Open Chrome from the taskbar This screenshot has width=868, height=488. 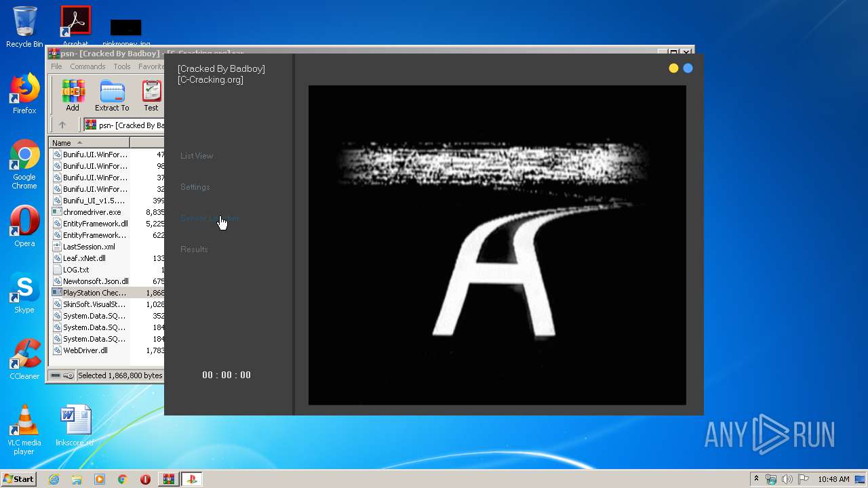coord(123,479)
